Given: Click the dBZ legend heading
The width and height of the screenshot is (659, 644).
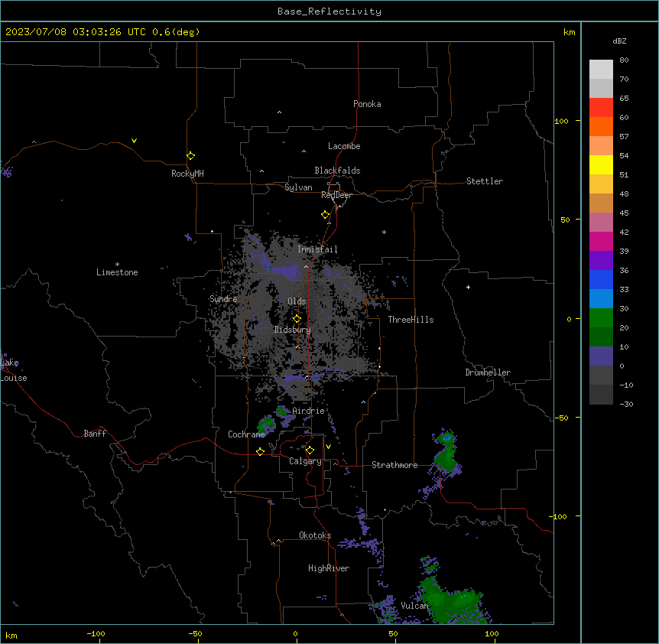Looking at the screenshot, I should (619, 41).
